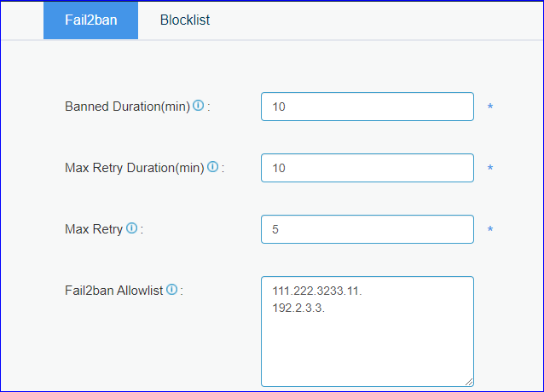Click the 111.222.3233.11. line in the Allowlist

(317, 291)
